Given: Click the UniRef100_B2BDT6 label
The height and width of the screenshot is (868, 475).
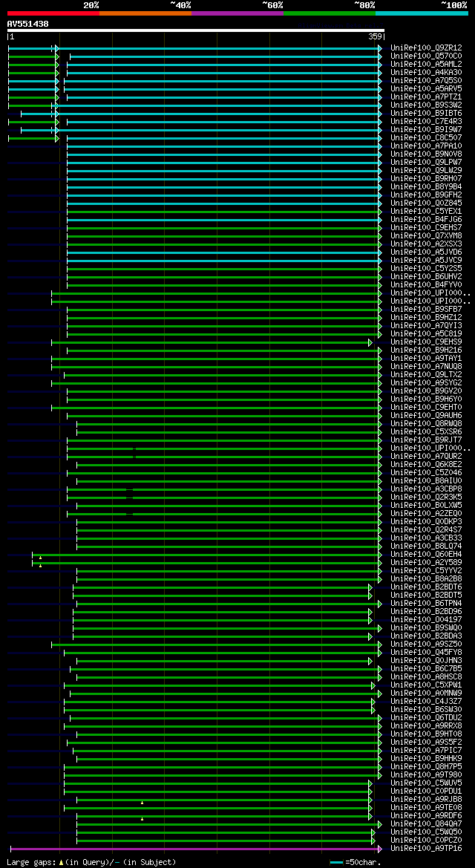Looking at the screenshot, I should [426, 587].
